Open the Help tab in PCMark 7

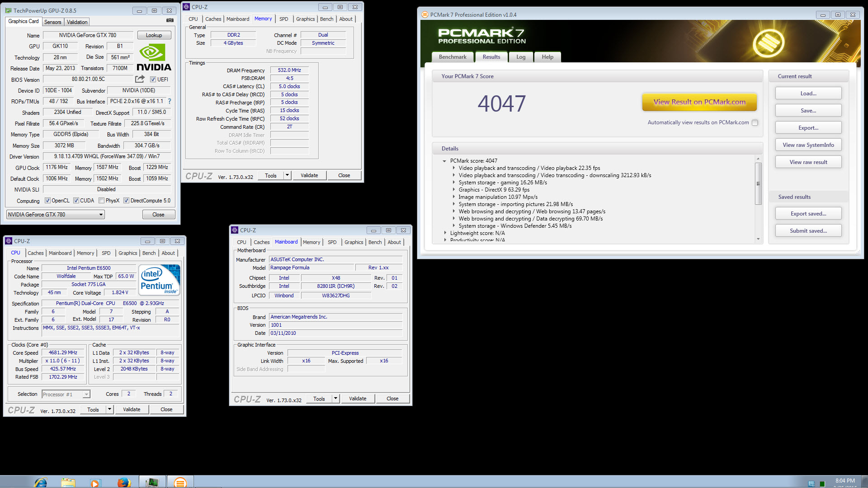pos(547,57)
